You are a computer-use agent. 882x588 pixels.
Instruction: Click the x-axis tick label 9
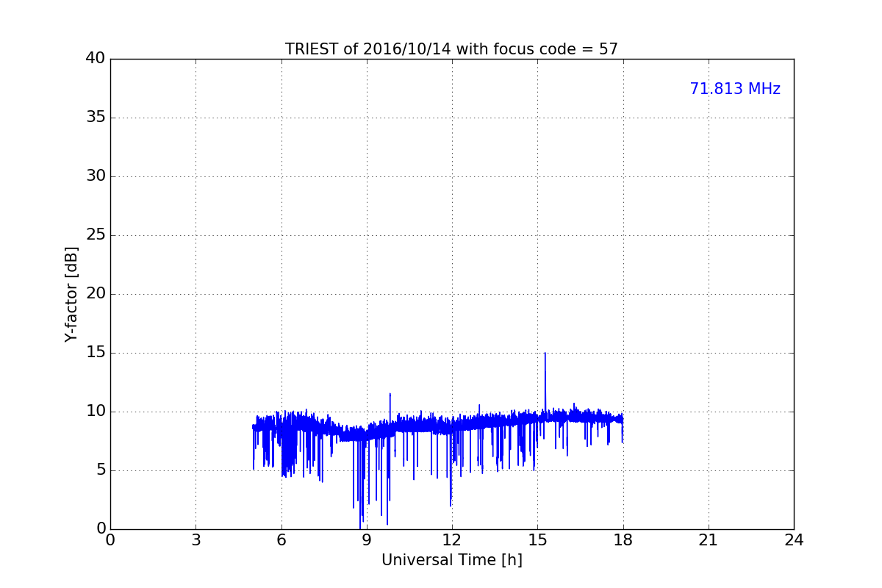[x=366, y=540]
